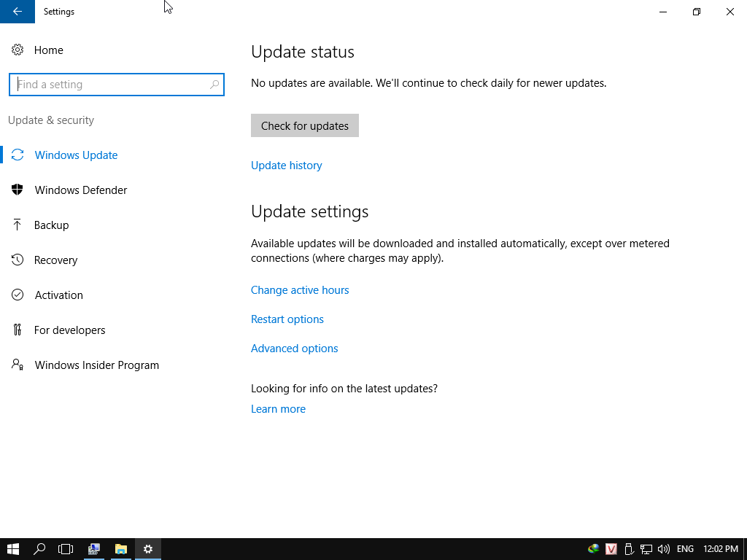Select the Windows Defender shield icon

pos(18,190)
